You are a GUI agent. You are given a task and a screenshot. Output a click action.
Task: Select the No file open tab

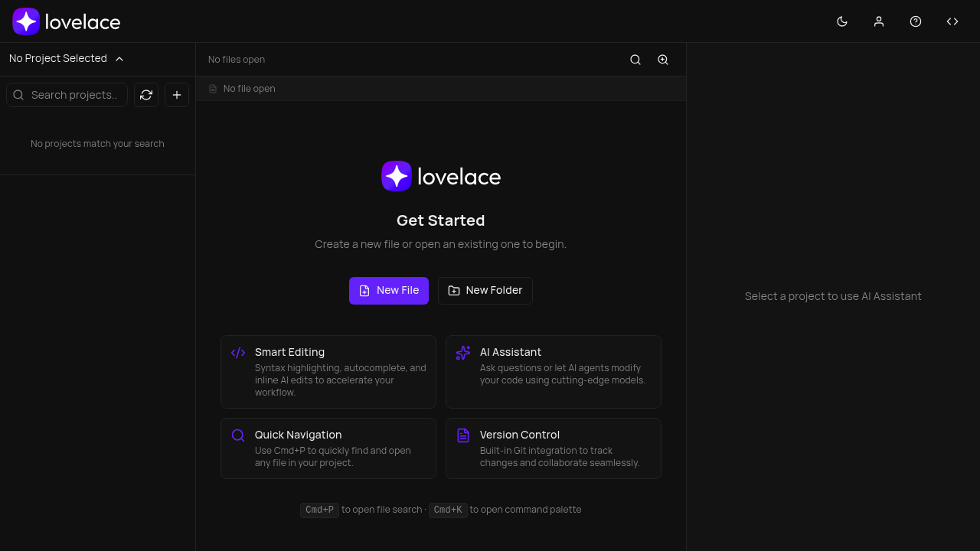(242, 88)
